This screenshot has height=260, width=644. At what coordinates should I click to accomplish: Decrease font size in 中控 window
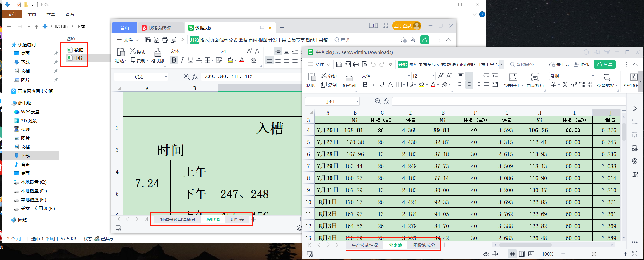pos(449,76)
